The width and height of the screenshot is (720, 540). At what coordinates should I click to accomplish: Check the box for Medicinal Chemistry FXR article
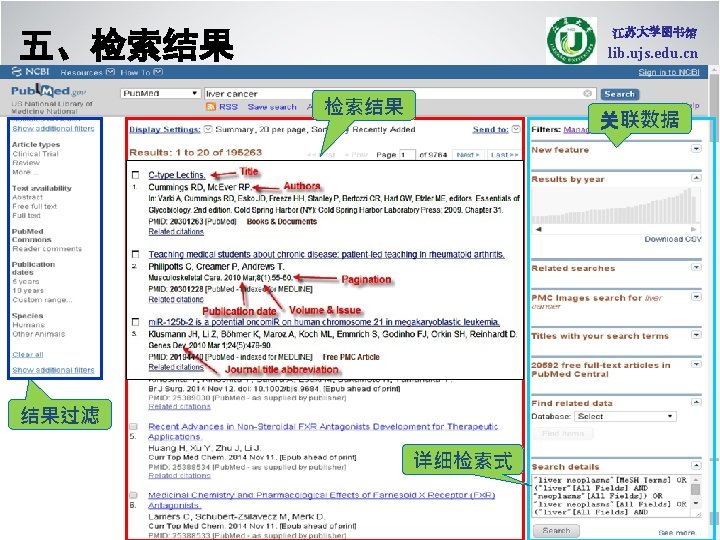[x=133, y=495]
